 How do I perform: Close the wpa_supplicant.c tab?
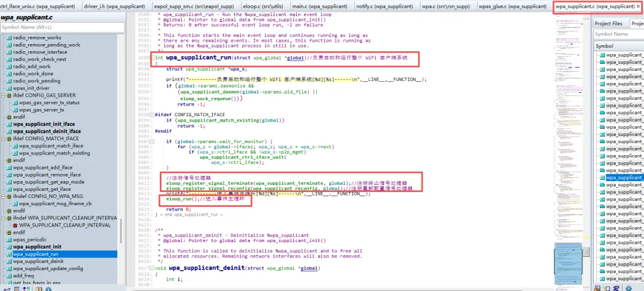(x=638, y=6)
